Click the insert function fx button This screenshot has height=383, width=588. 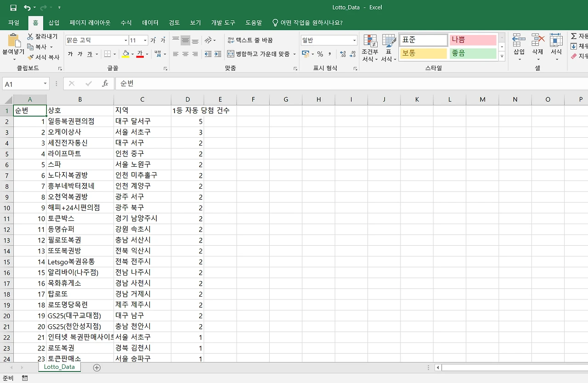point(105,84)
